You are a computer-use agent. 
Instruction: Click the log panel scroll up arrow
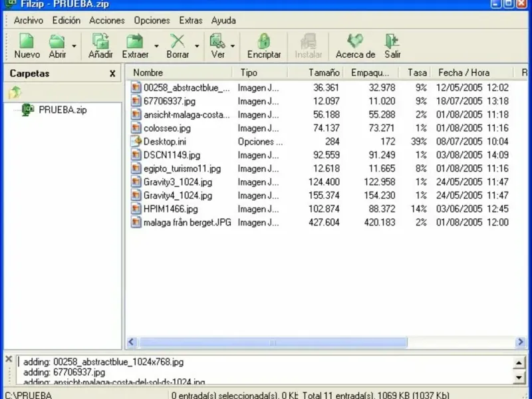519,363
